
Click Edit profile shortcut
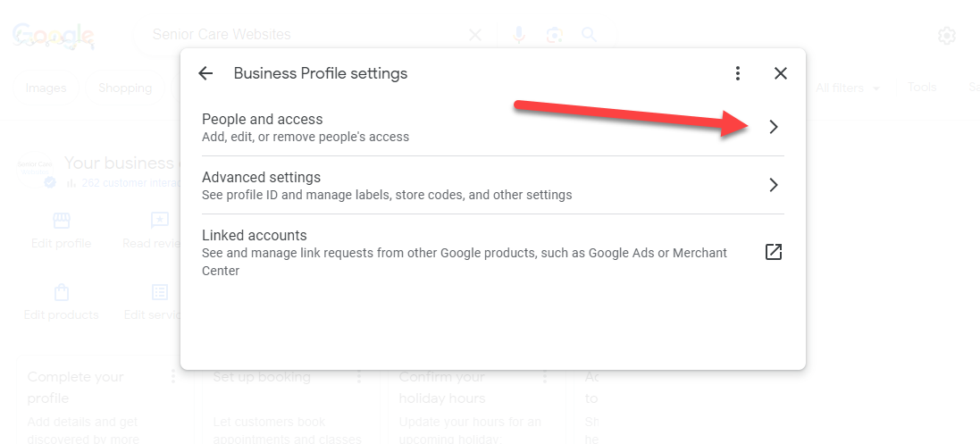click(62, 230)
